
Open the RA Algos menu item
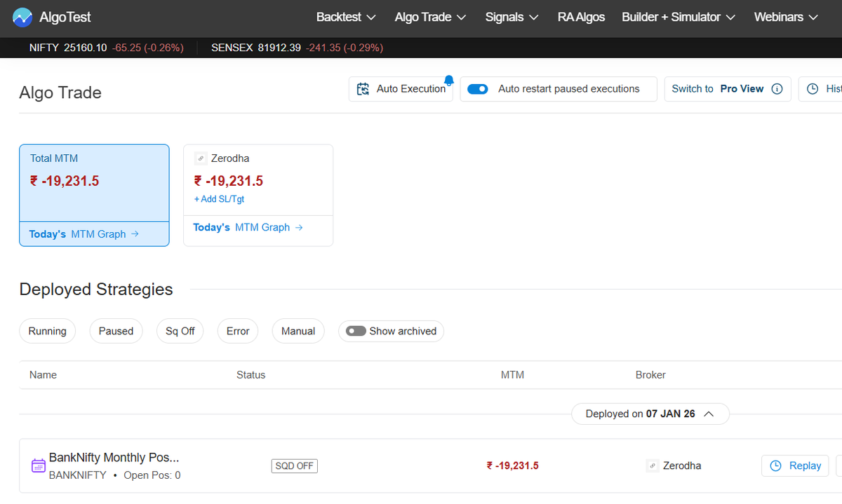point(581,17)
